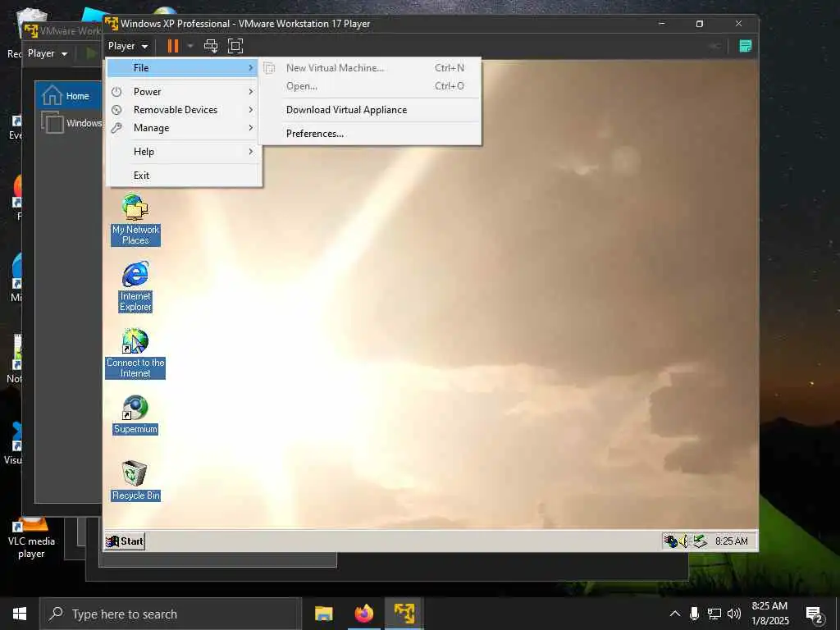Click the Manage submenu arrow

250,128
